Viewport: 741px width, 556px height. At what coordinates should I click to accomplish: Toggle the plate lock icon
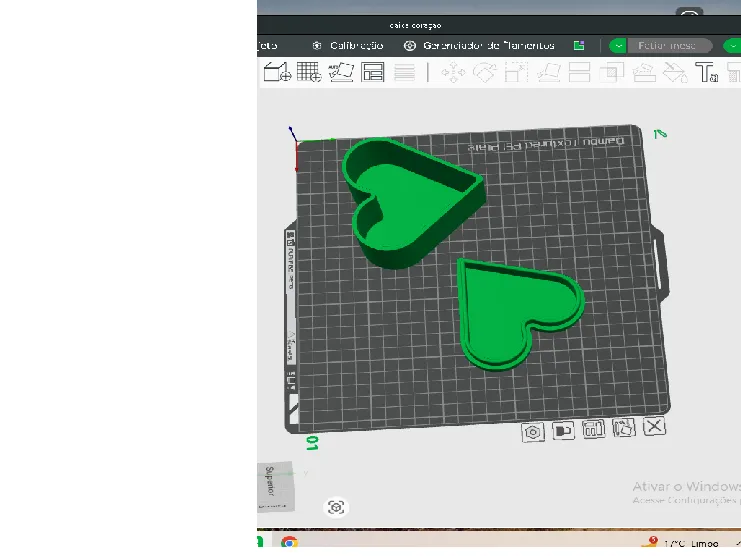[563, 431]
